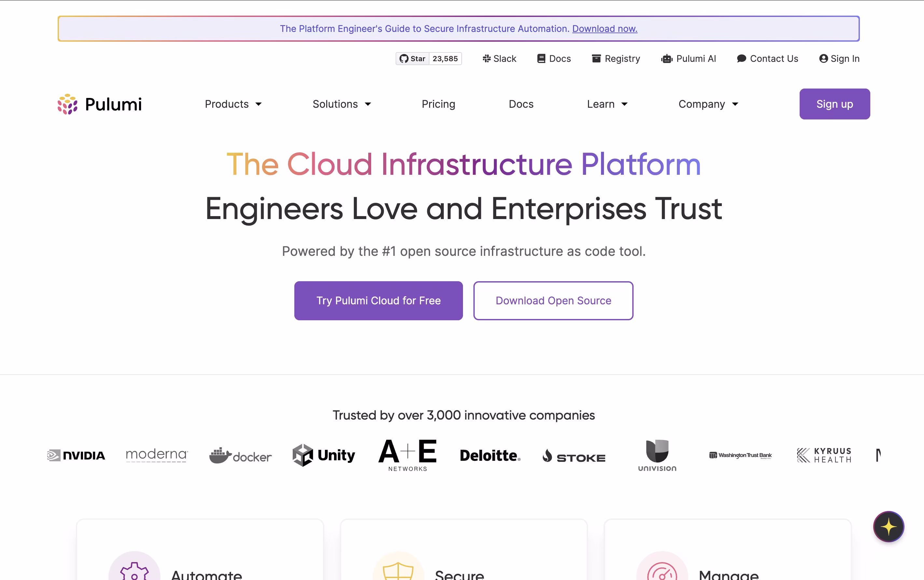Click the Stoke logo
Image resolution: width=924 pixels, height=580 pixels.
[x=574, y=456]
